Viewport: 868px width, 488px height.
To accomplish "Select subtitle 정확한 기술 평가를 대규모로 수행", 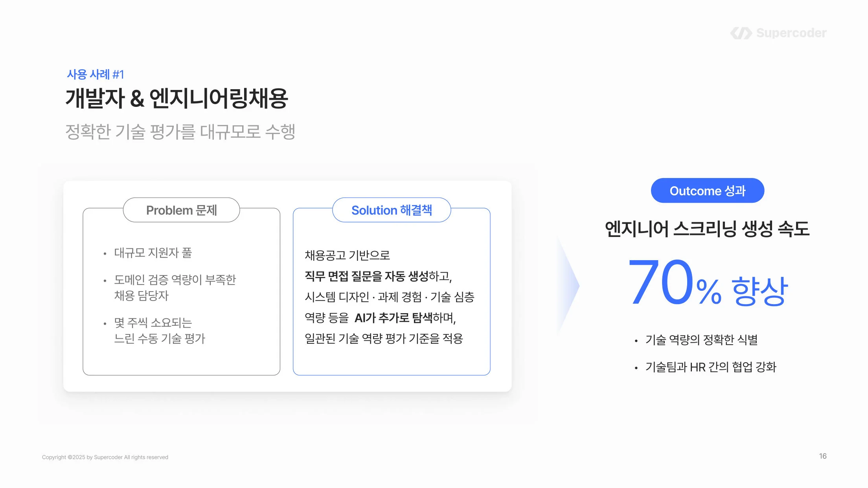I will [x=180, y=132].
